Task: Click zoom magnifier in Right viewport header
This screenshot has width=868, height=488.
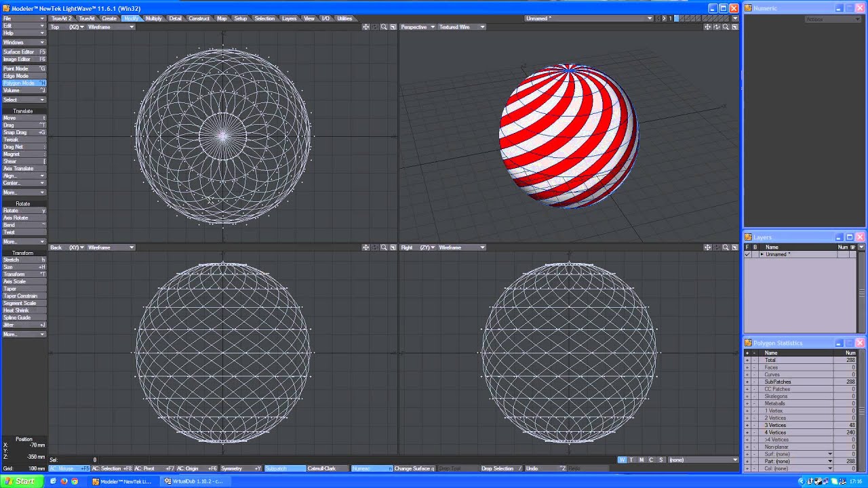Action: (x=726, y=247)
